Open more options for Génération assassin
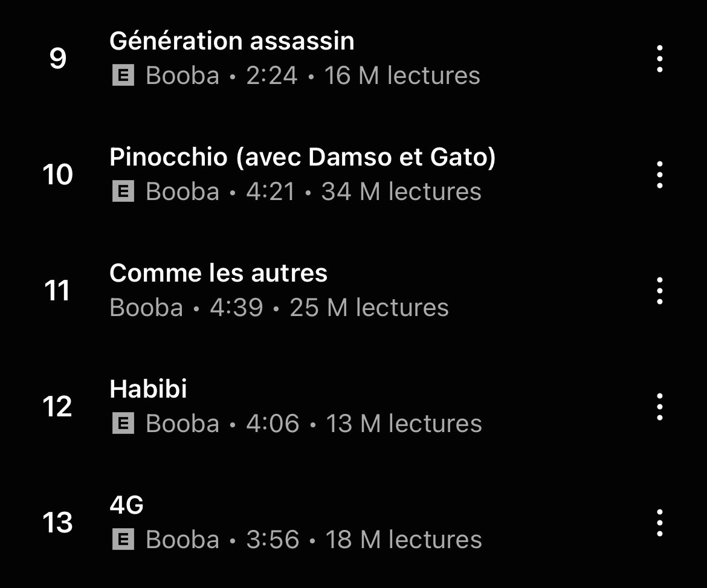 [659, 59]
